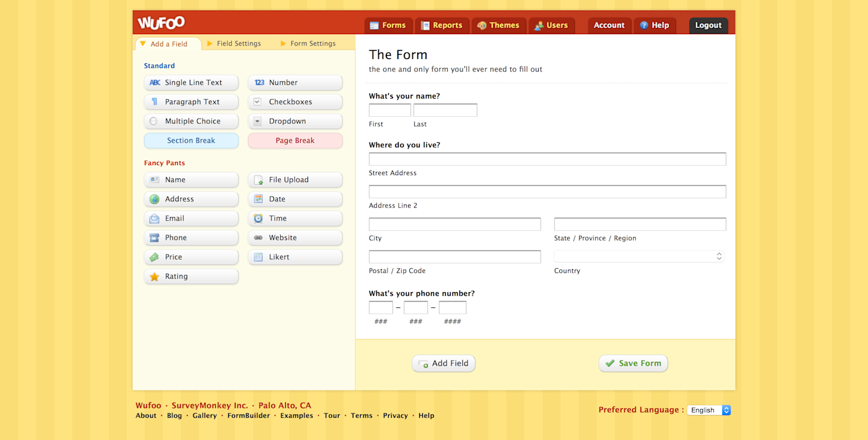Add a Single Line Text field
Screen dimensions: 868x440
click(191, 83)
